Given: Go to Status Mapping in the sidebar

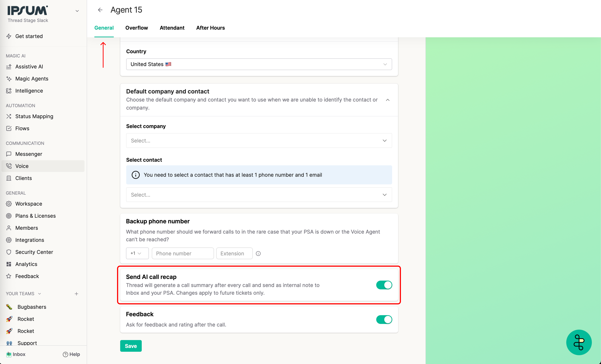Looking at the screenshot, I should point(34,116).
